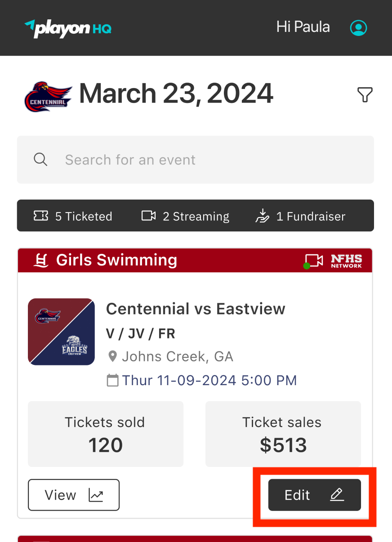Filter by 5 Ticketed events
The width and height of the screenshot is (392, 542).
point(73,216)
